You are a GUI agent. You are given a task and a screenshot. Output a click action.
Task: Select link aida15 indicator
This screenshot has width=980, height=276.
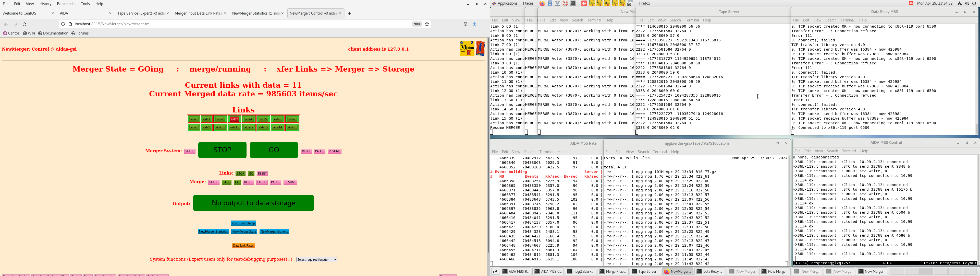[292, 127]
